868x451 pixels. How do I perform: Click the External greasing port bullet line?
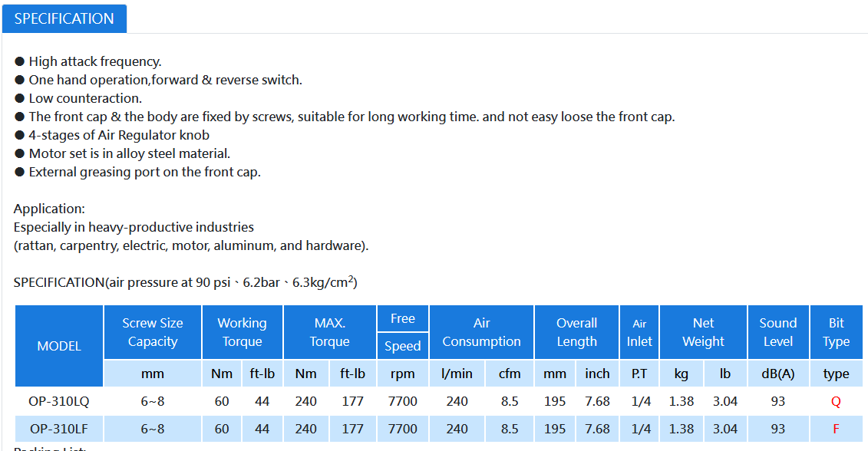click(x=137, y=172)
